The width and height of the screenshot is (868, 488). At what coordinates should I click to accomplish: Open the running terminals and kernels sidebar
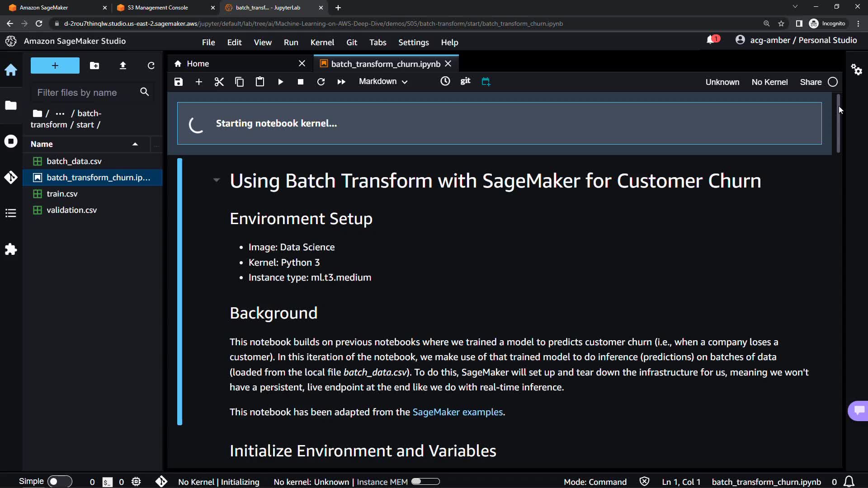pyautogui.click(x=11, y=141)
